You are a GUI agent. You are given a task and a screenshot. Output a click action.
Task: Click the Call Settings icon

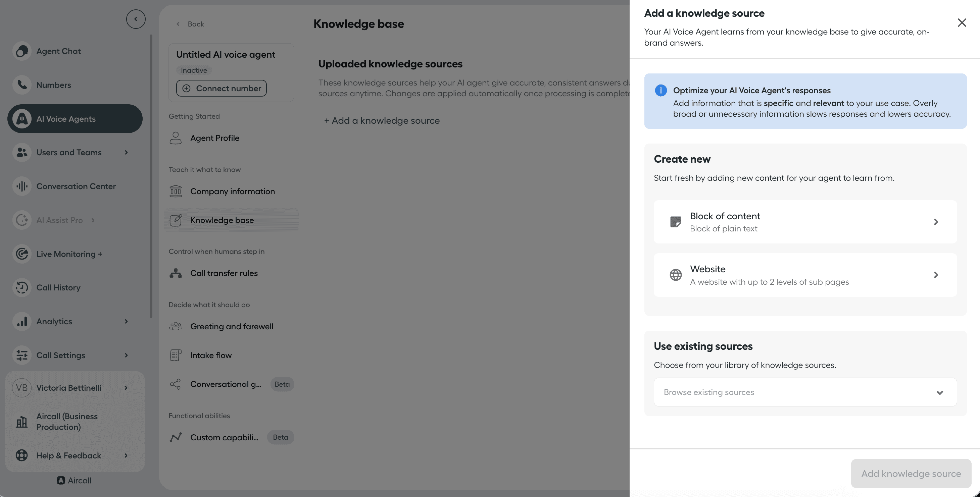tap(22, 355)
